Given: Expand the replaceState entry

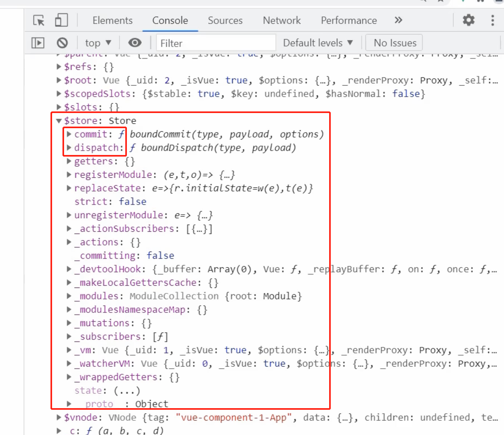Looking at the screenshot, I should [69, 188].
